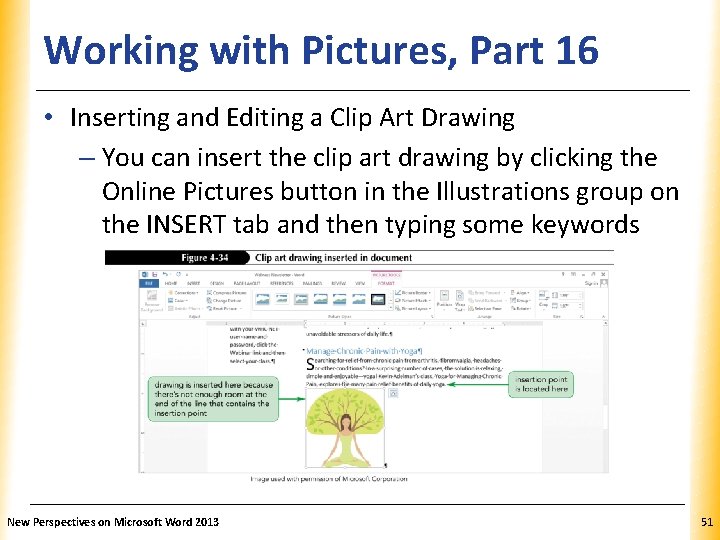Viewport: 720px width, 540px height.
Task: Apply the fifth picture style thumbnail
Action: 339,299
